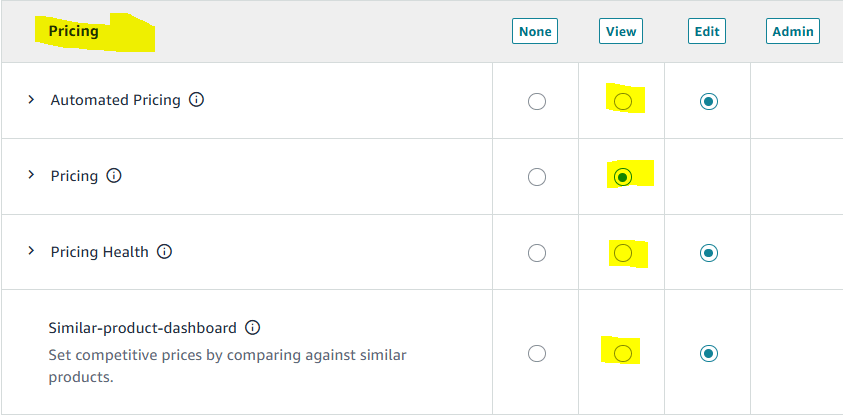843x415 pixels.
Task: Expand the Pricing permissions row
Action: click(x=31, y=176)
